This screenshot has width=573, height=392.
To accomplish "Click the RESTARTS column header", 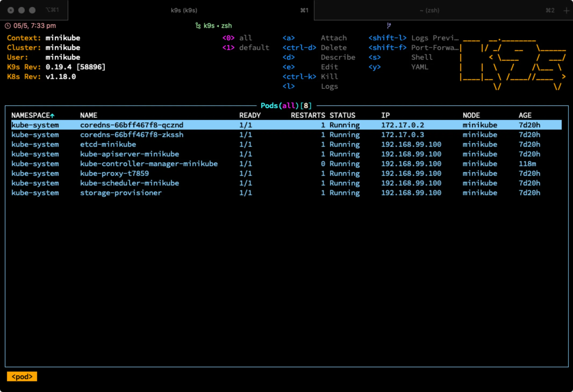I will tap(308, 115).
